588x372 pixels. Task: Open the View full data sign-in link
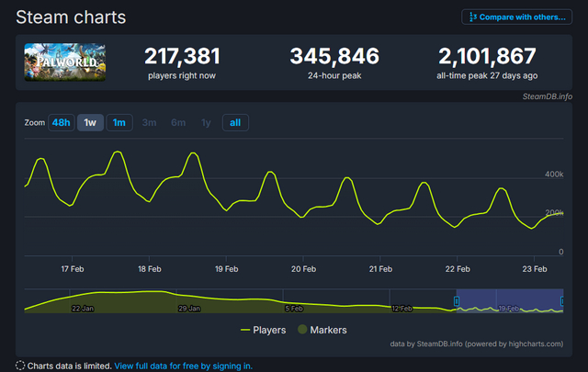(x=184, y=366)
